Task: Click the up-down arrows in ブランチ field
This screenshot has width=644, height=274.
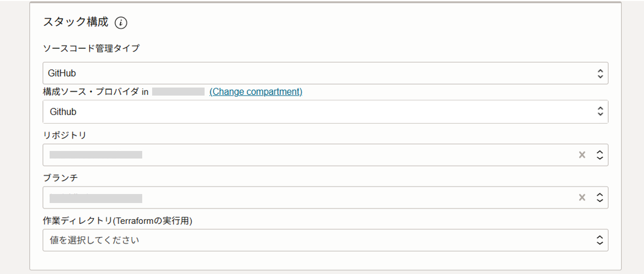Action: (600, 197)
